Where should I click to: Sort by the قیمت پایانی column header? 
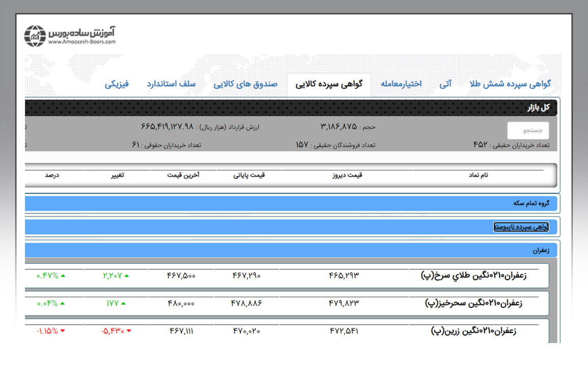(249, 175)
